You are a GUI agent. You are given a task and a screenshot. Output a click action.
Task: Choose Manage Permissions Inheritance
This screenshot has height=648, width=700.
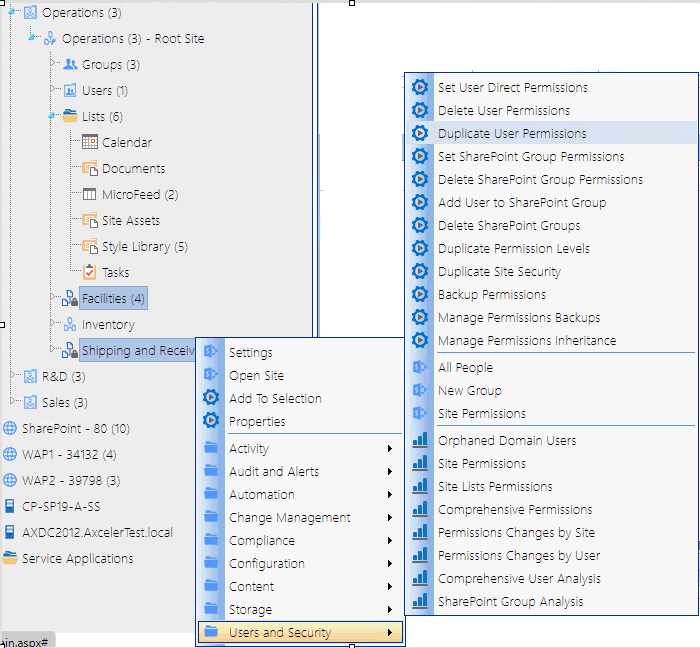[552, 341]
